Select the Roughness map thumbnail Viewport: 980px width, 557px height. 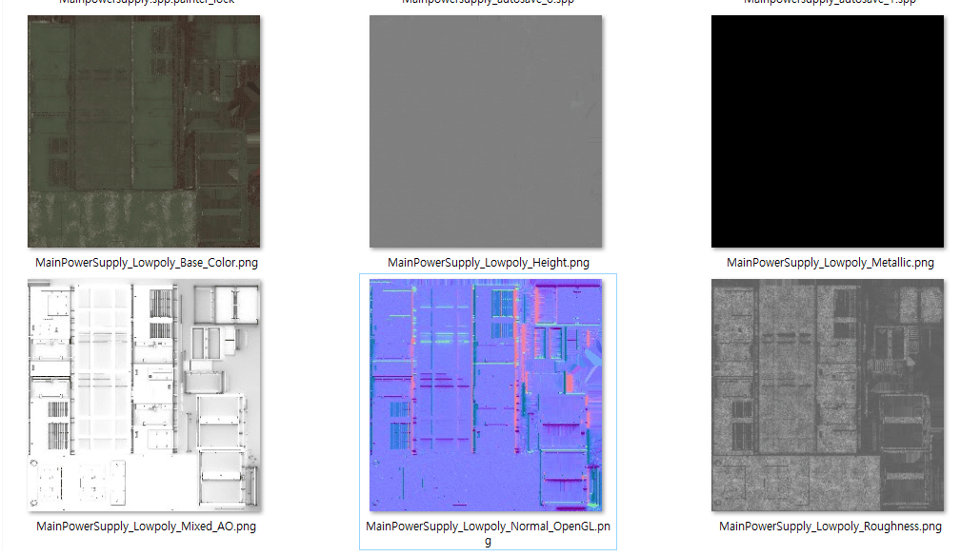click(x=828, y=395)
